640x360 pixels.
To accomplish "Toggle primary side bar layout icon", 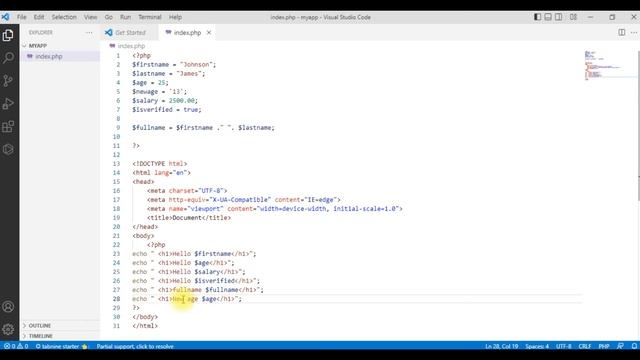I will [538, 17].
